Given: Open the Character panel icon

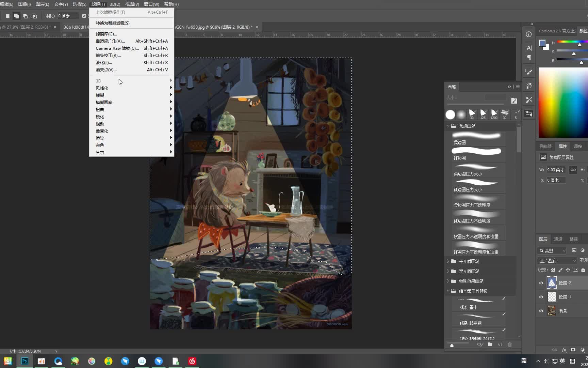Looking at the screenshot, I should pos(529,48).
